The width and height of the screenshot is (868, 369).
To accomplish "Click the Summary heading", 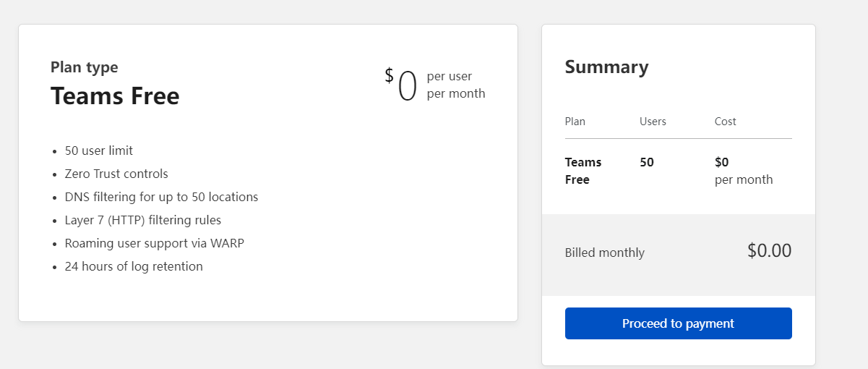I will click(606, 67).
